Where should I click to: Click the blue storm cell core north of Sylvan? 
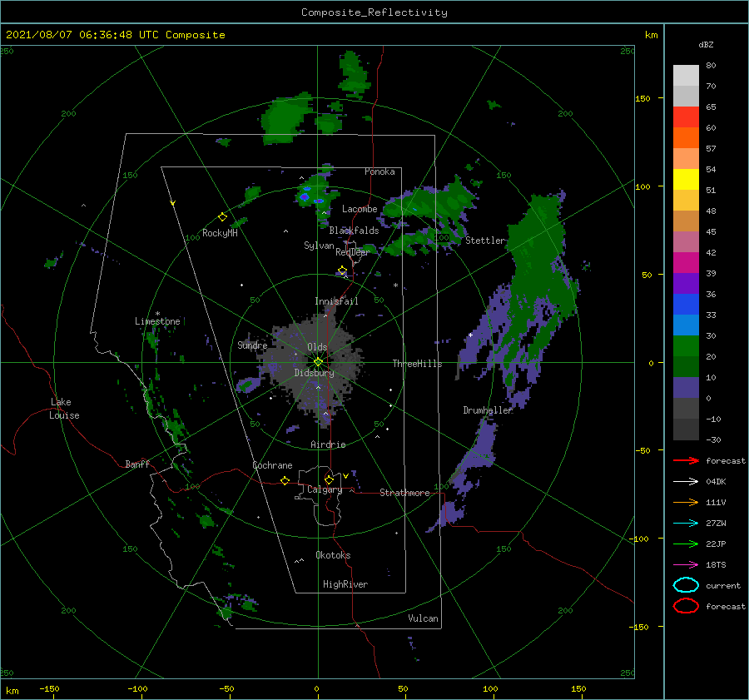click(x=305, y=196)
